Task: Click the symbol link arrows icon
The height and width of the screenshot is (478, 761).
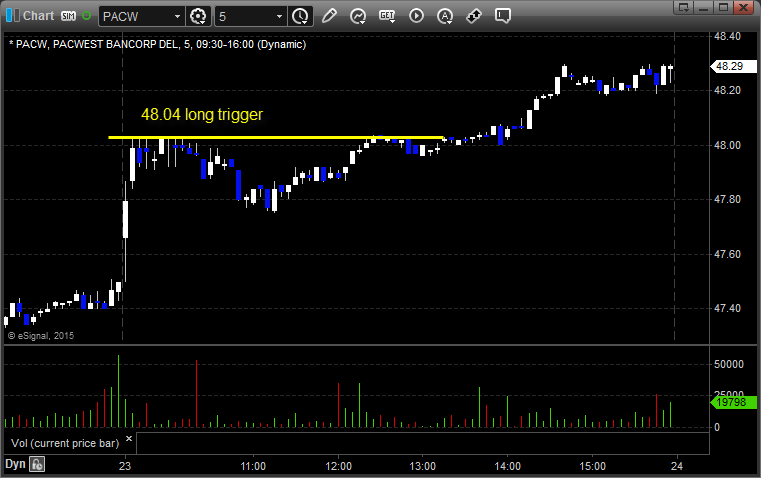Action: 474,16
